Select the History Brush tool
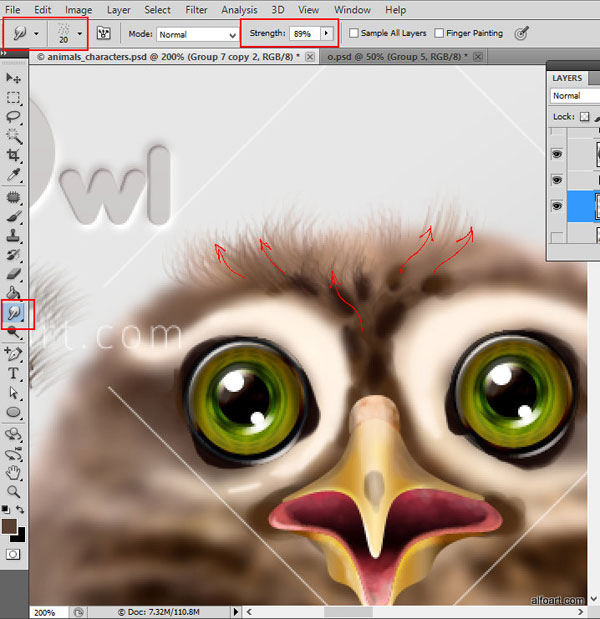This screenshot has width=600, height=619. [x=13, y=255]
